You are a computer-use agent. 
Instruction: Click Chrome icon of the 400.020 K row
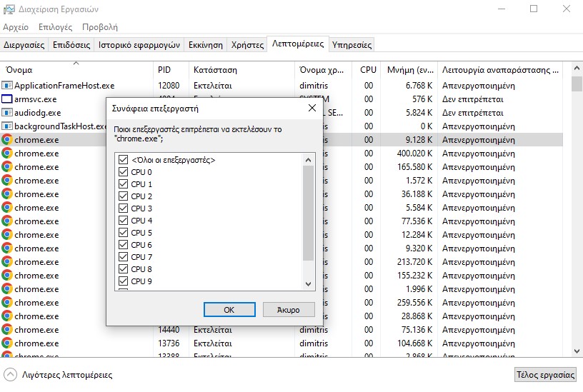click(x=7, y=154)
